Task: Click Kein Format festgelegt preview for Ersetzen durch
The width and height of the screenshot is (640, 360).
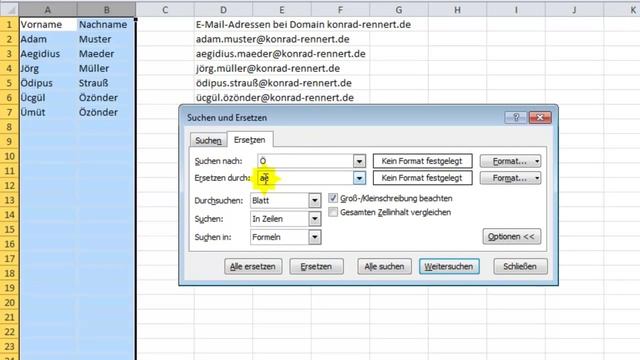Action: [422, 178]
